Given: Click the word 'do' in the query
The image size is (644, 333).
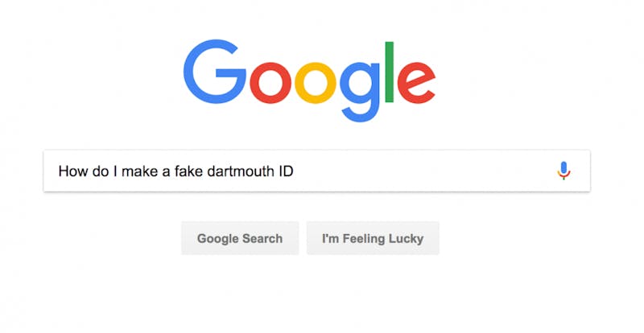Looking at the screenshot, I should pyautogui.click(x=99, y=171).
